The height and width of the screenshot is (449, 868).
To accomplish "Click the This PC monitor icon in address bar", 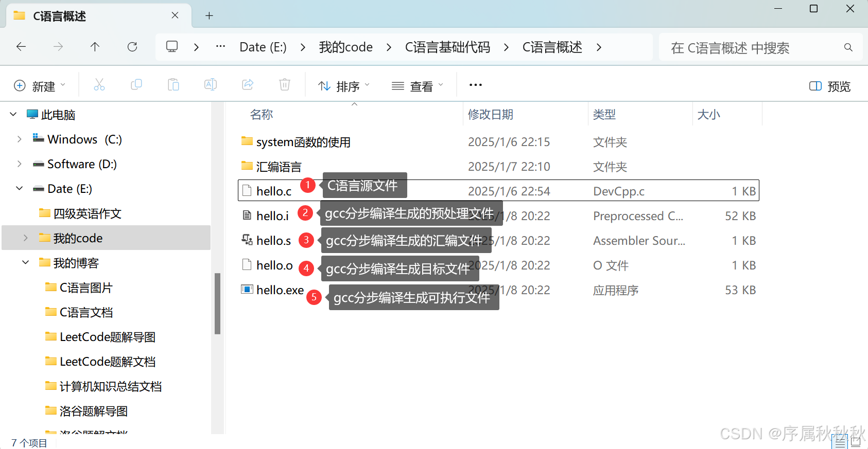I will coord(172,47).
